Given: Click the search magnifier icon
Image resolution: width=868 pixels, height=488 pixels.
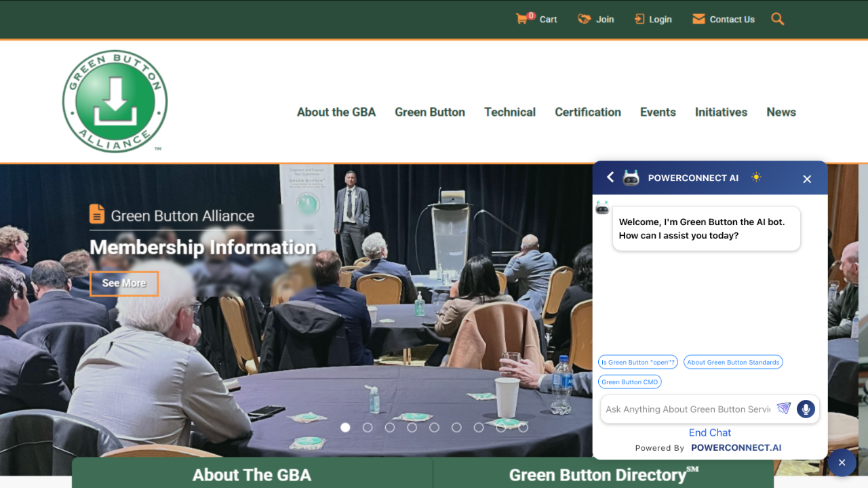Looking at the screenshot, I should point(778,19).
